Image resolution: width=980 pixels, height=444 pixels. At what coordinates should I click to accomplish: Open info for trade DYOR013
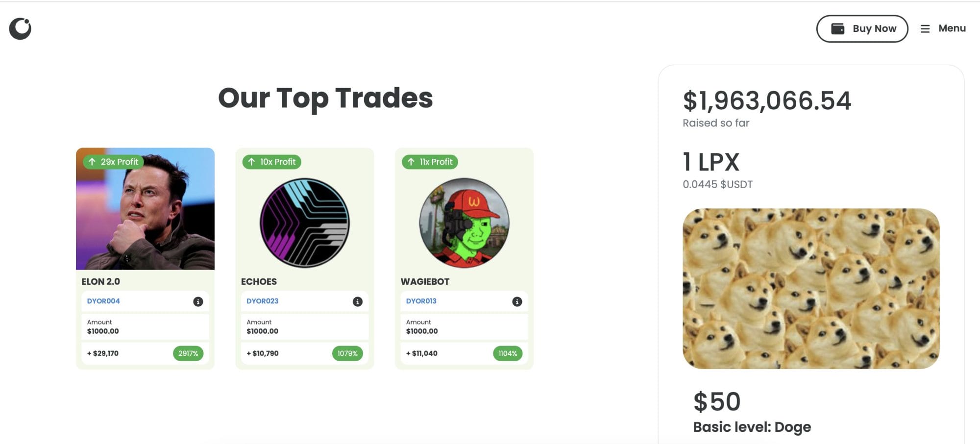click(517, 301)
